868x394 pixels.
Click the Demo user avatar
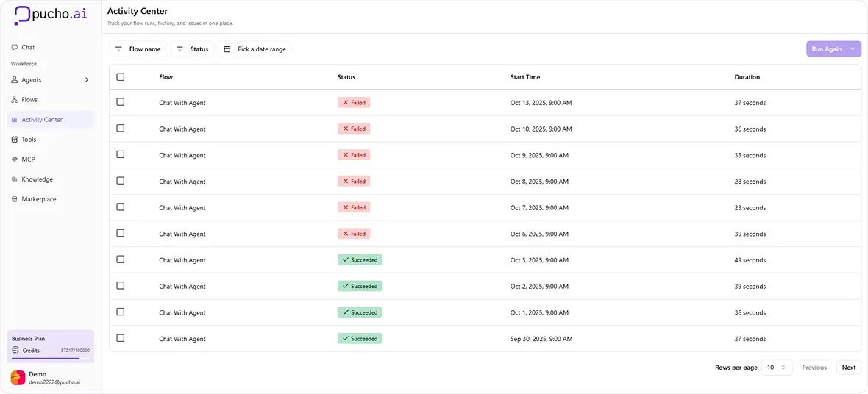[18, 378]
